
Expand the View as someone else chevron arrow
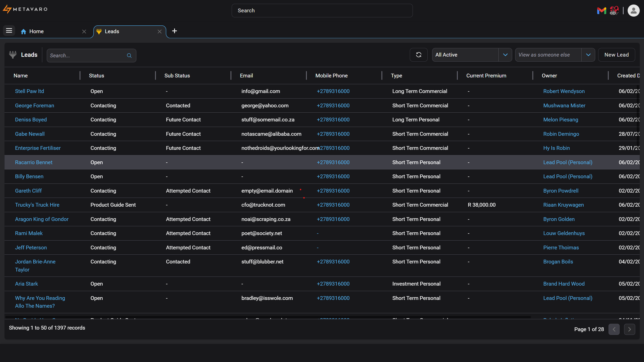[x=588, y=55]
